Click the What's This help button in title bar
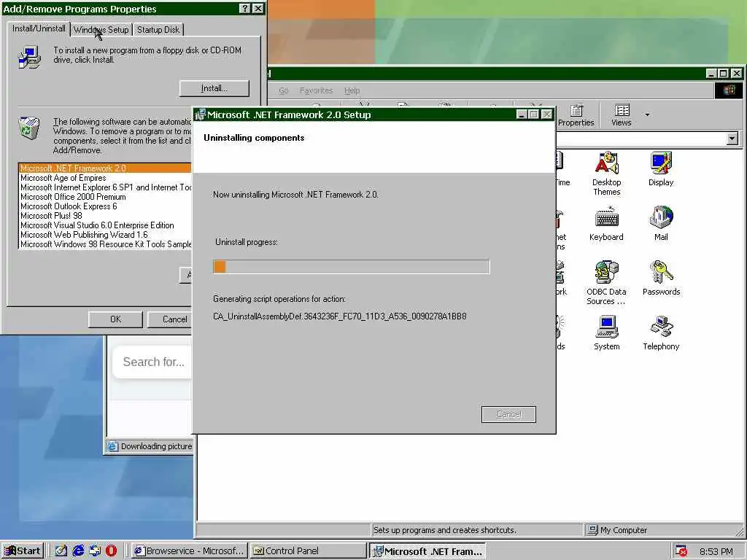747x560 pixels. (244, 9)
